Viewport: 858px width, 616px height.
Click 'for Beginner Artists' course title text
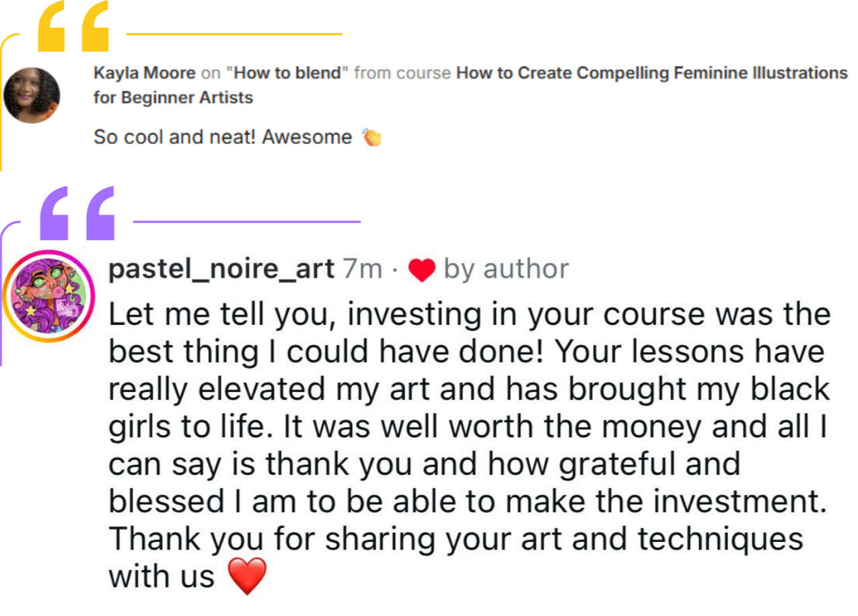click(x=173, y=98)
